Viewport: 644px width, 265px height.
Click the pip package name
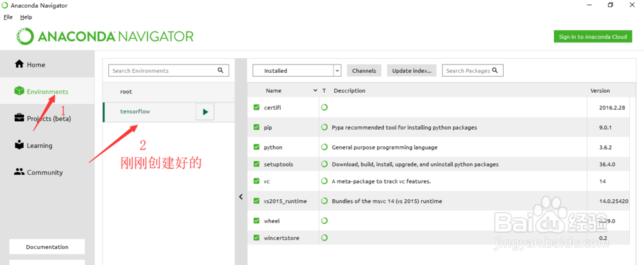[x=268, y=128]
